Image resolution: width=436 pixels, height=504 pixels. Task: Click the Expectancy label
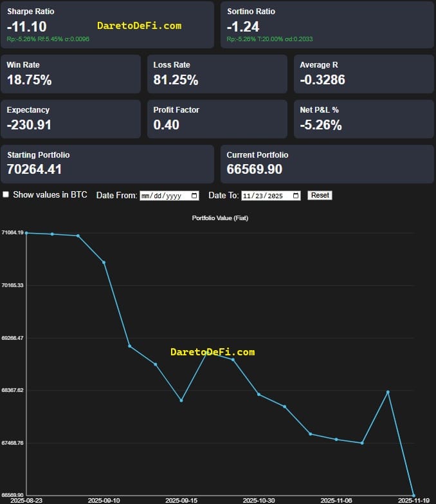28,110
